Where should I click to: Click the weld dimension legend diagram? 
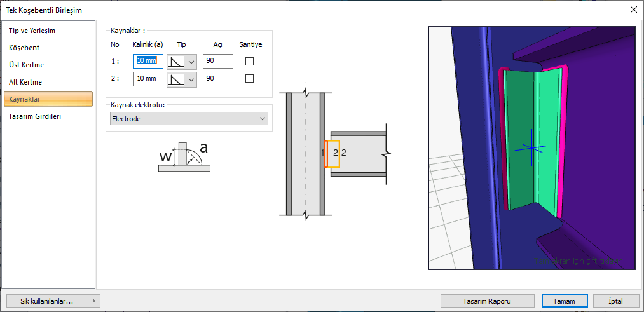[x=184, y=158]
